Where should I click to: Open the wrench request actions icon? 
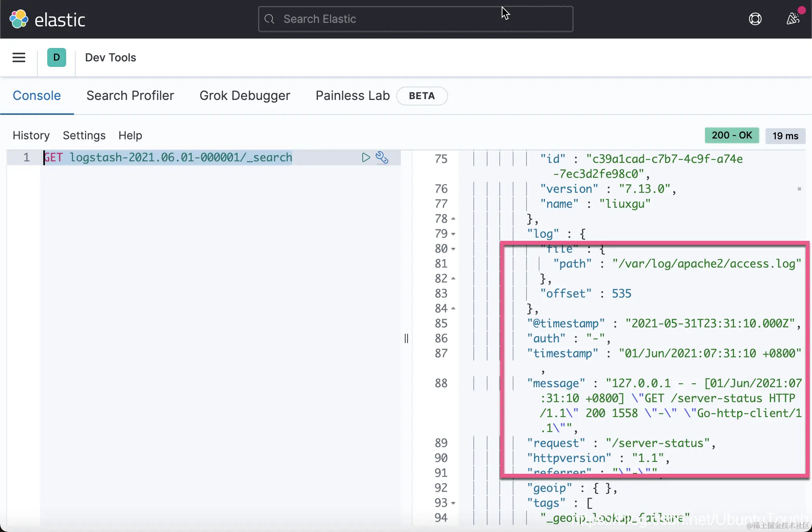pos(382,157)
